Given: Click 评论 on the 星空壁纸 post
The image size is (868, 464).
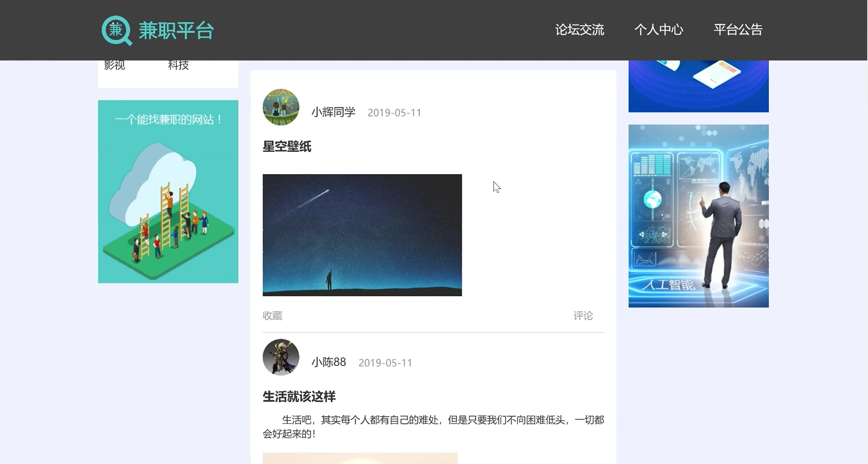Looking at the screenshot, I should pyautogui.click(x=583, y=316).
